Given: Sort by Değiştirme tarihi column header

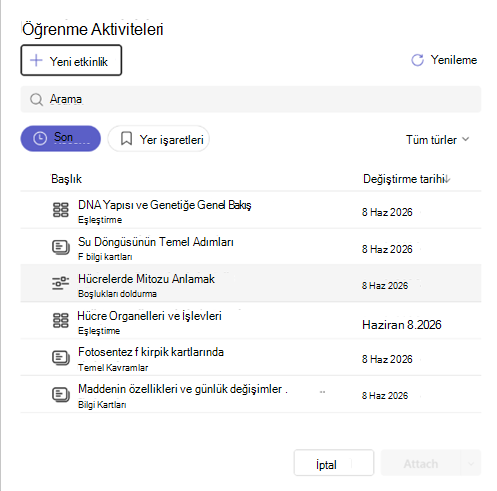Looking at the screenshot, I should click(404, 179).
